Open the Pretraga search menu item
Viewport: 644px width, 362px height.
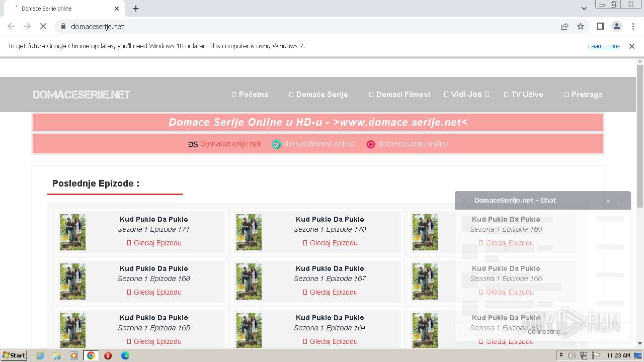(583, 95)
